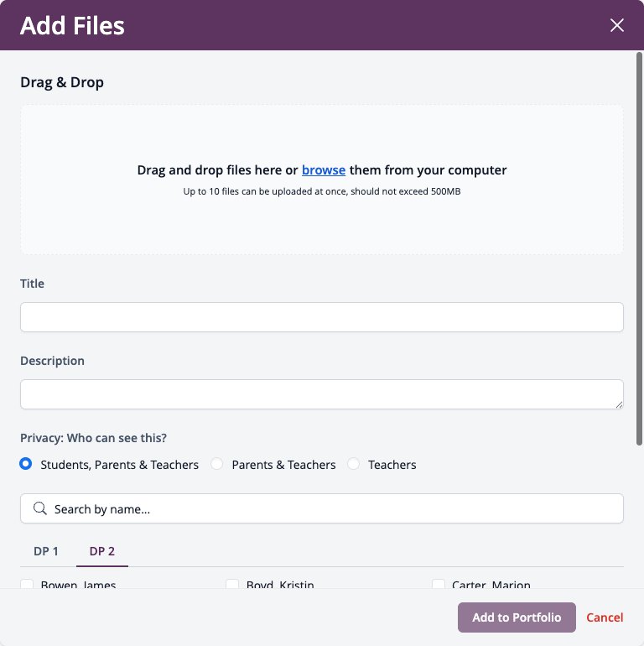Select Students, Parents & Teachers privacy option
Viewport: 644px width, 646px height.
coord(25,464)
